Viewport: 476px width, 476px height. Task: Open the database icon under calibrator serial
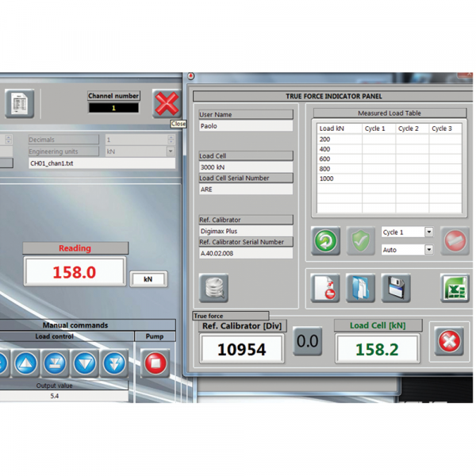tap(213, 288)
